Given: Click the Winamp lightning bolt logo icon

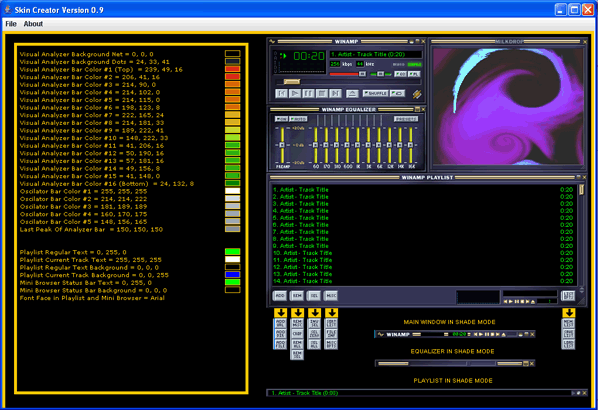Looking at the screenshot, I should [417, 94].
